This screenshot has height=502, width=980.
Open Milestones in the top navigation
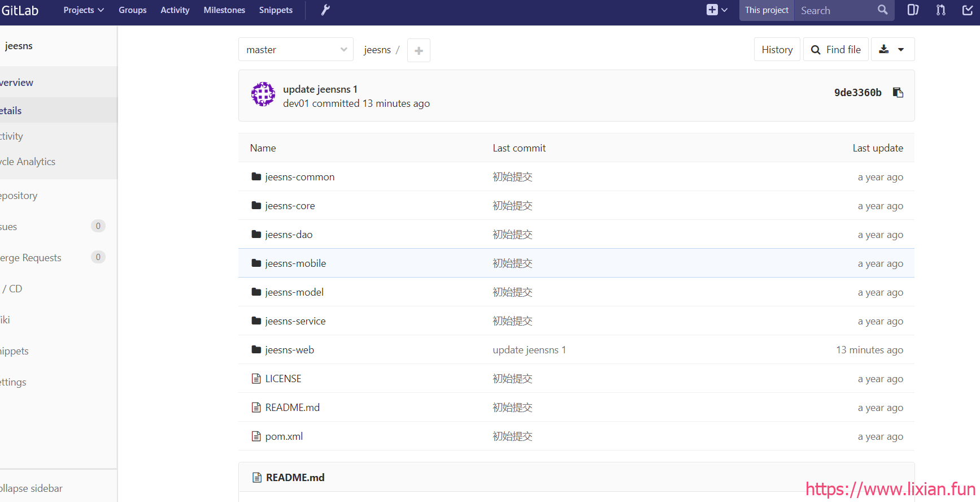[224, 10]
